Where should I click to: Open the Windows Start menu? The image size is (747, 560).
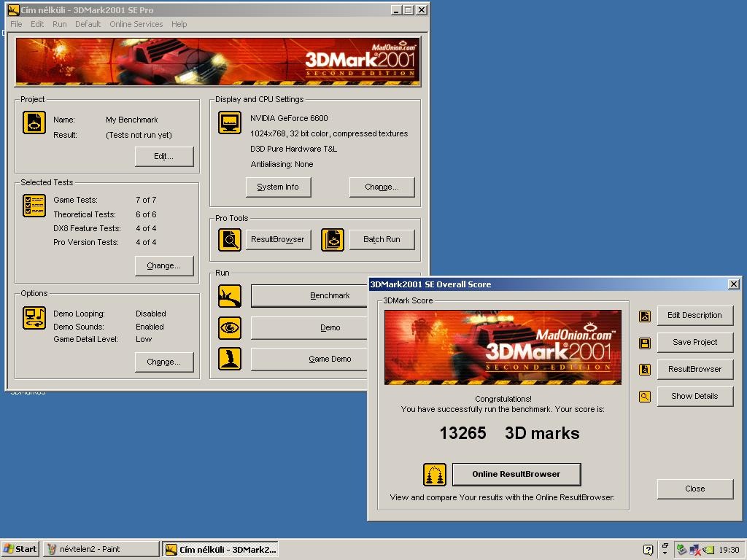tap(20, 549)
